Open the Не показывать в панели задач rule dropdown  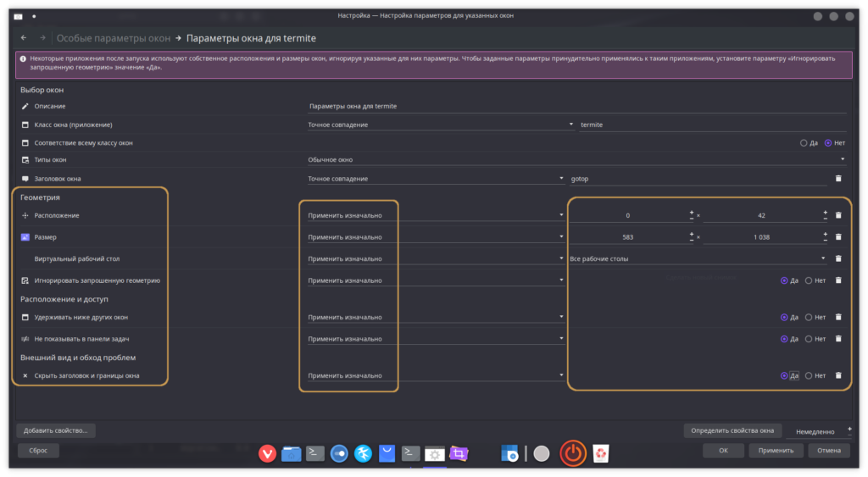[x=436, y=339]
